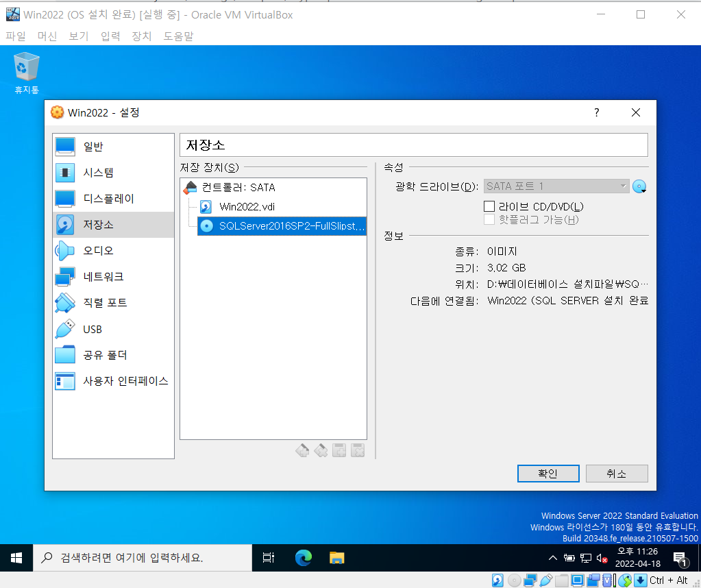Click the muted volume icon in the system tray

click(x=602, y=558)
